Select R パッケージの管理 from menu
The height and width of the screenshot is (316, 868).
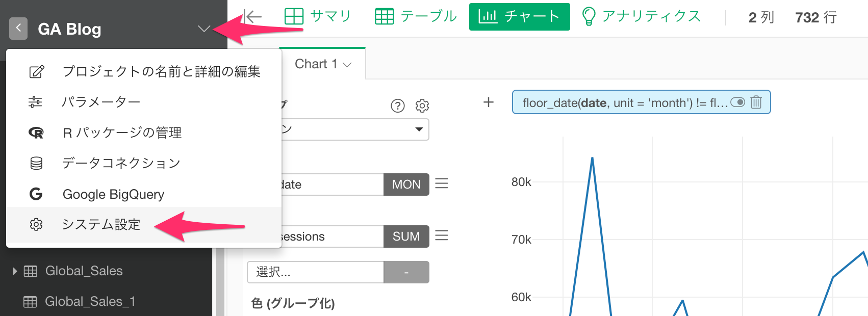pyautogui.click(x=144, y=133)
